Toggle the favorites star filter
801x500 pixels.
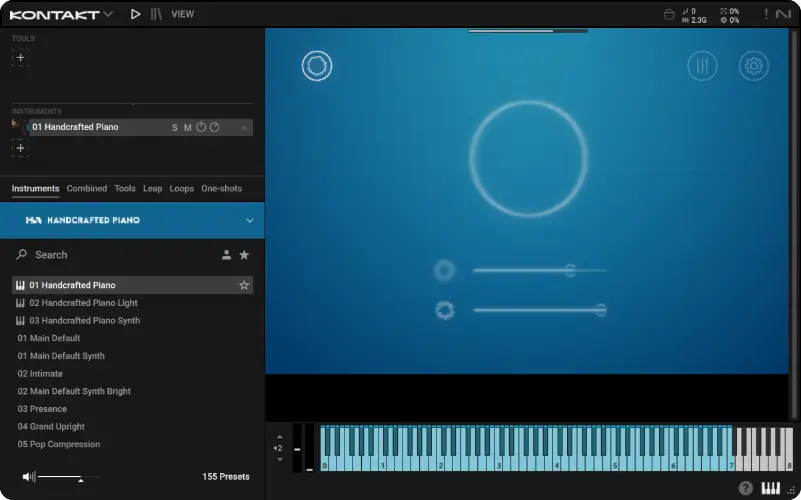click(244, 255)
